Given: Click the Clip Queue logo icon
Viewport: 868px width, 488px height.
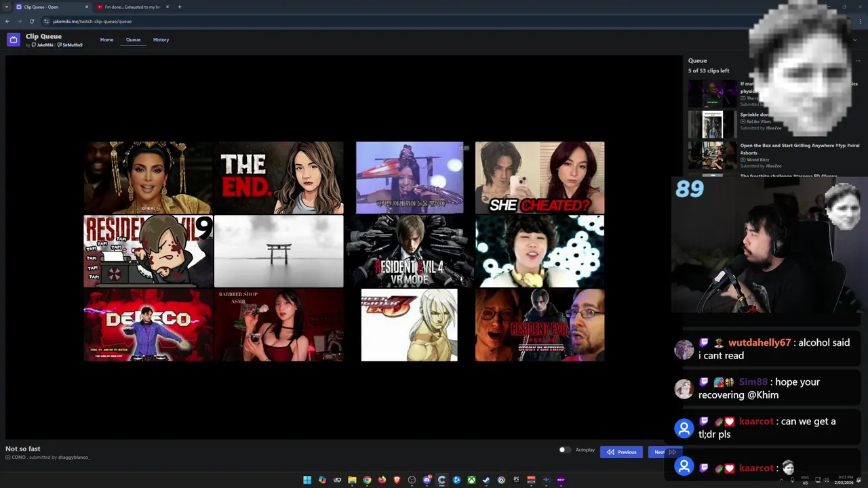Looking at the screenshot, I should coord(13,40).
